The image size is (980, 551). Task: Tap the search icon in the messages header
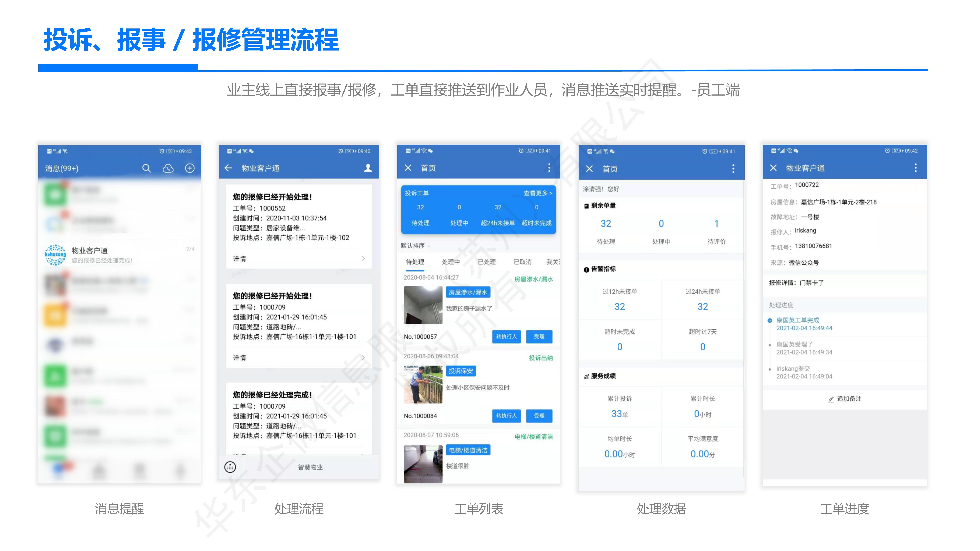point(146,168)
